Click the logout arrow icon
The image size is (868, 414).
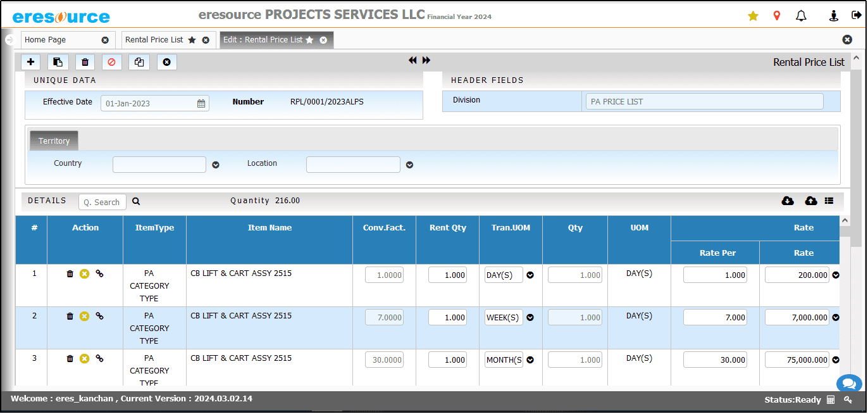pyautogui.click(x=856, y=16)
